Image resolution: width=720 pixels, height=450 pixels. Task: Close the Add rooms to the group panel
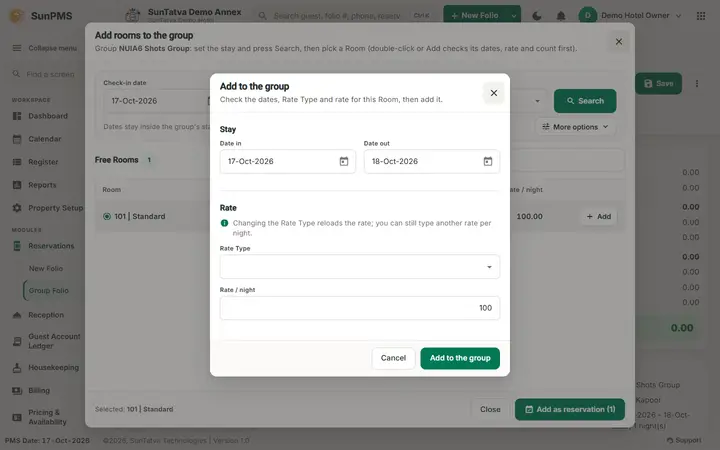[619, 42]
